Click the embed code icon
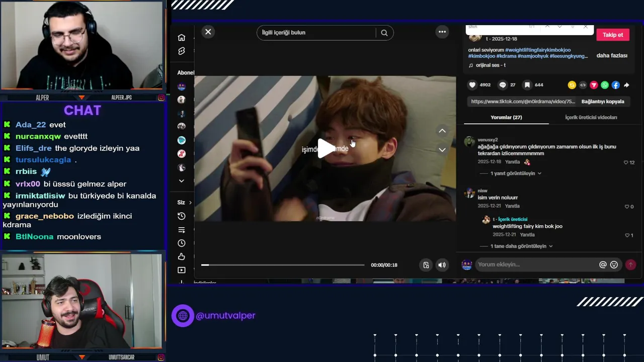 (x=583, y=85)
